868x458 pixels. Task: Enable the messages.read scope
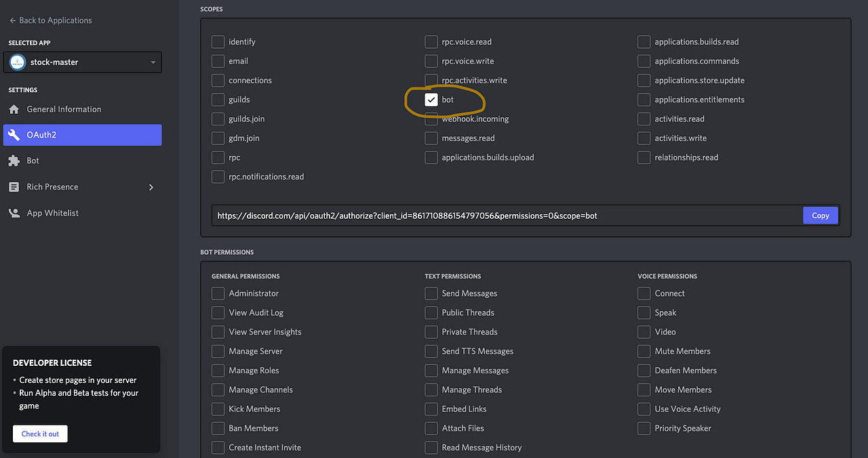tap(431, 138)
